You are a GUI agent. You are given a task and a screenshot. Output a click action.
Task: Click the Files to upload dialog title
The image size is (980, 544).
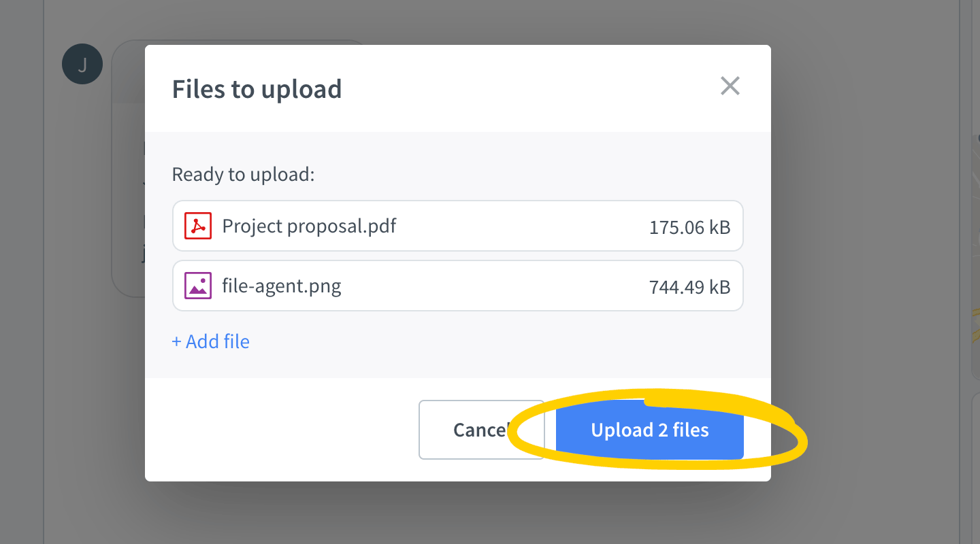(257, 88)
